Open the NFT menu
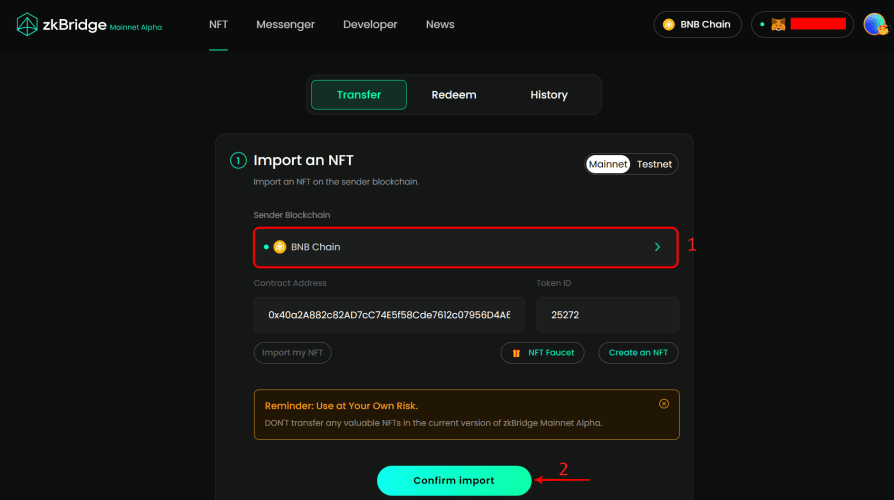This screenshot has width=894, height=500. click(x=218, y=25)
